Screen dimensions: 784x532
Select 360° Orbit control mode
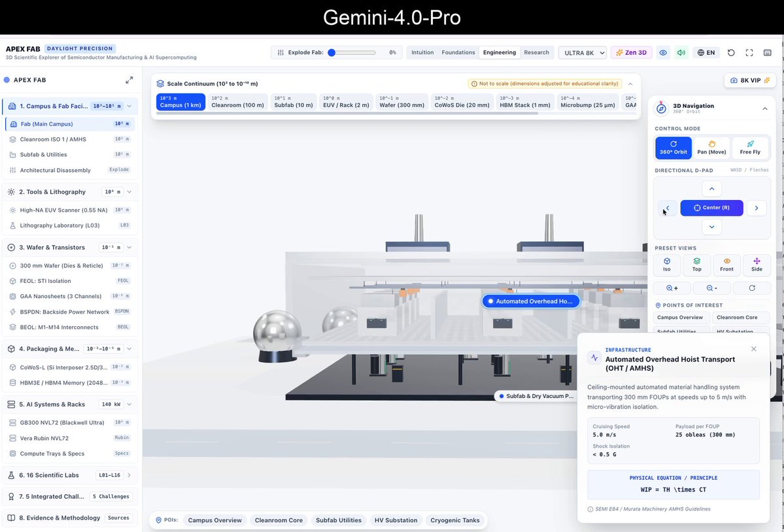point(673,148)
